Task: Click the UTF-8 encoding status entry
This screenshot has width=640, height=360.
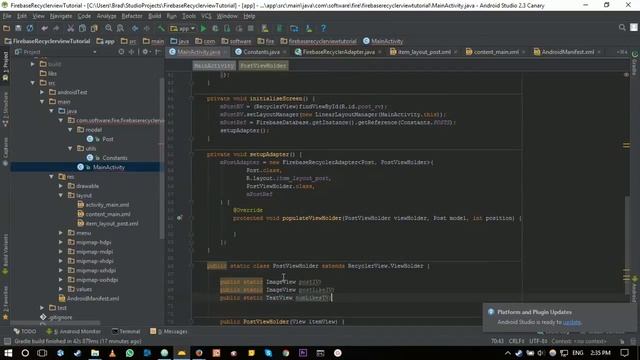Action: pyautogui.click(x=538, y=341)
